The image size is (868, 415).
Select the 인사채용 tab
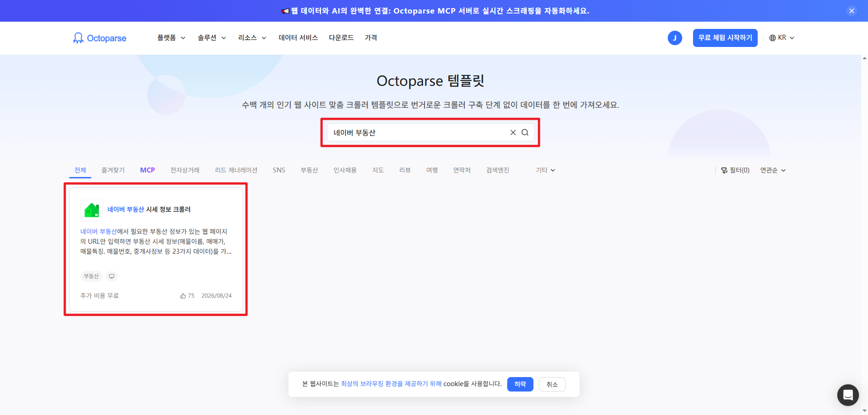pos(345,170)
